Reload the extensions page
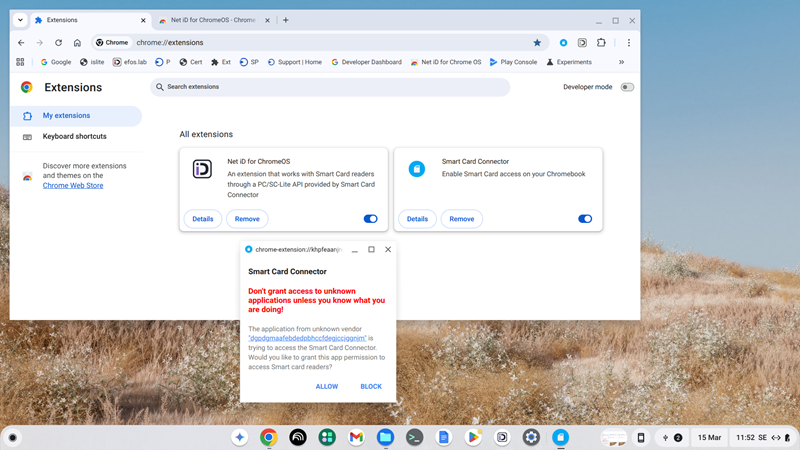Image resolution: width=800 pixels, height=450 pixels. point(58,43)
